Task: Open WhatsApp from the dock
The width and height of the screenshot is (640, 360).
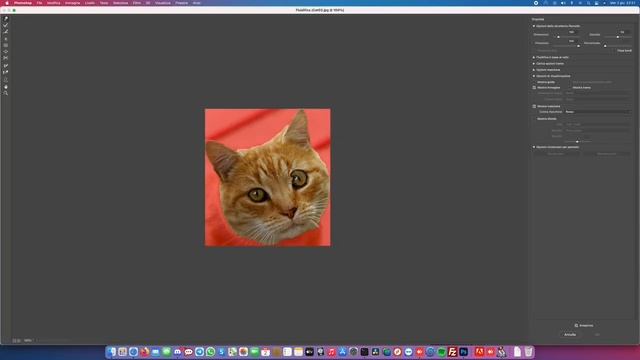Action: [x=211, y=352]
